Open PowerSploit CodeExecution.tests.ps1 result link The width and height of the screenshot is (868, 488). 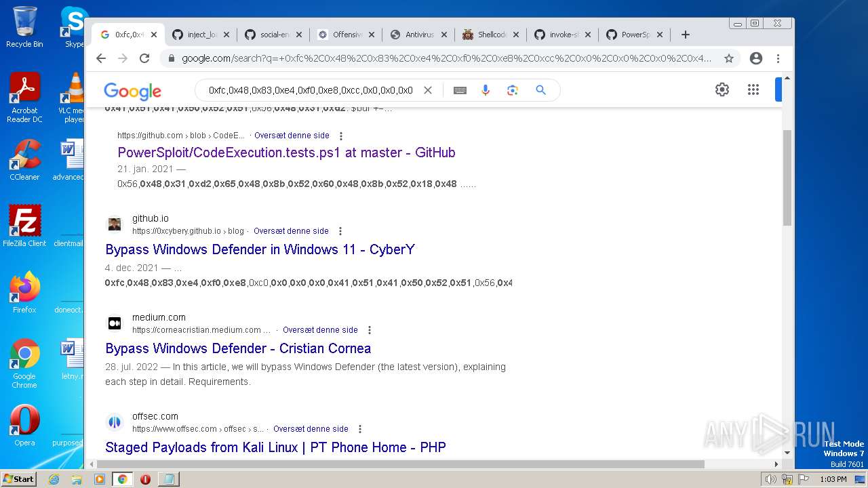point(286,152)
